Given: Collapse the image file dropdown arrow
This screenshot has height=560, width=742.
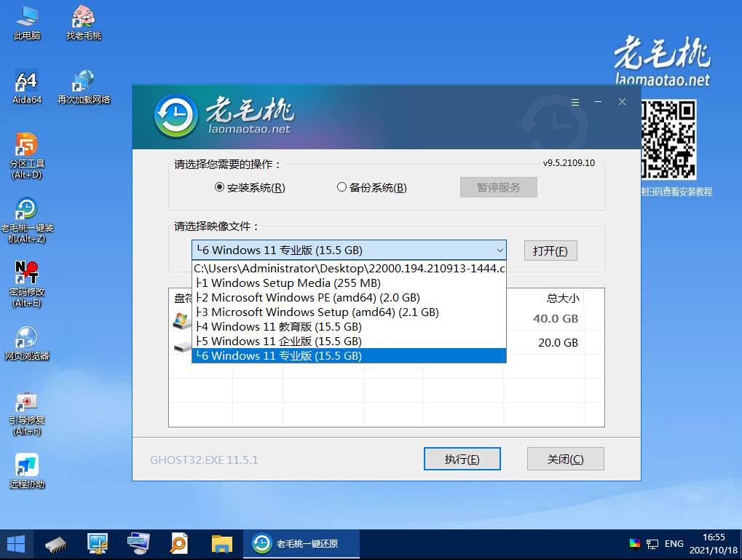Looking at the screenshot, I should (500, 250).
